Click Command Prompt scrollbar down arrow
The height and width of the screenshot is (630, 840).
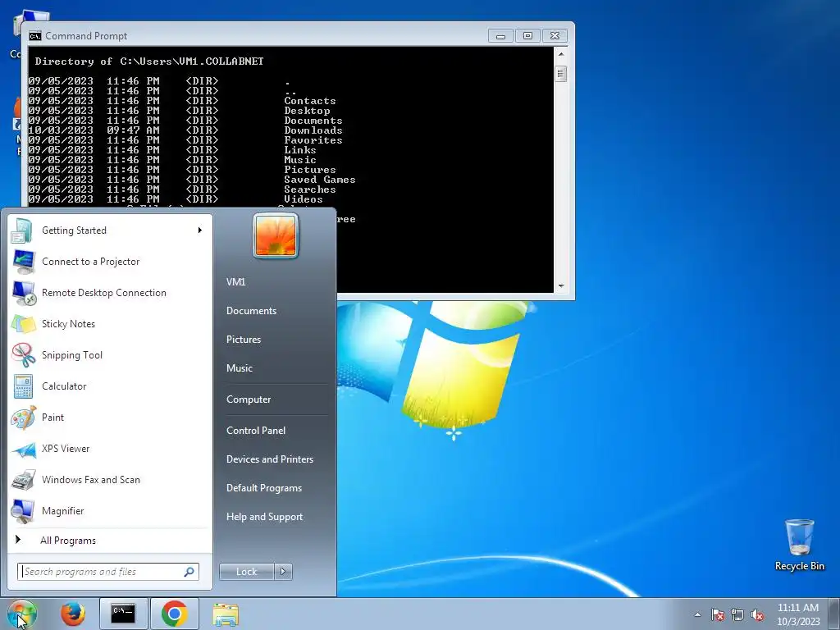[x=561, y=286]
